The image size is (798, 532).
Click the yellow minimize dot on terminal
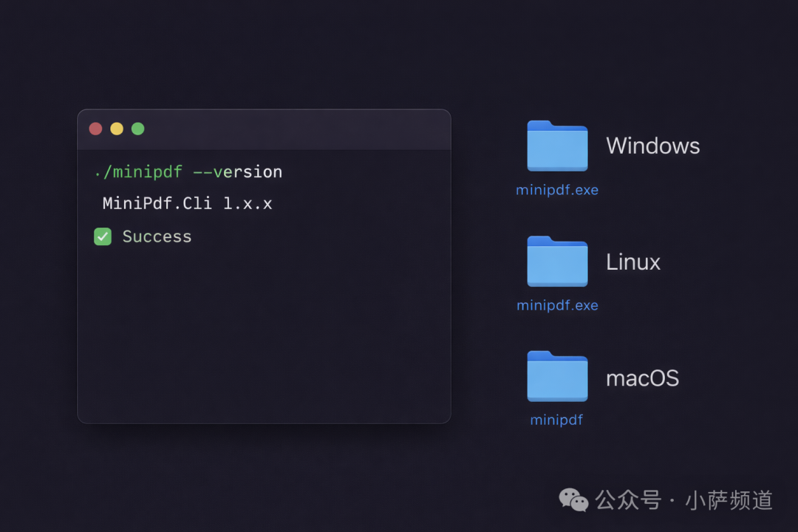[117, 129]
